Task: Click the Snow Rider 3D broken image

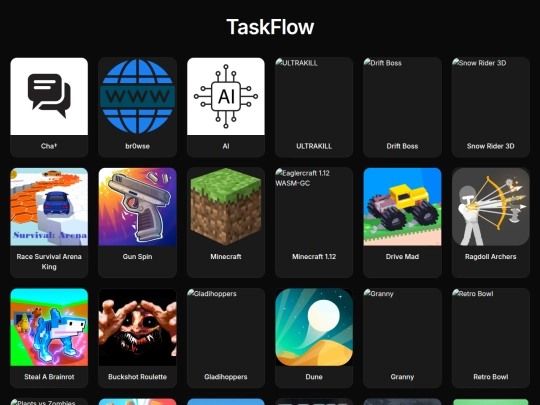Action: point(491,96)
